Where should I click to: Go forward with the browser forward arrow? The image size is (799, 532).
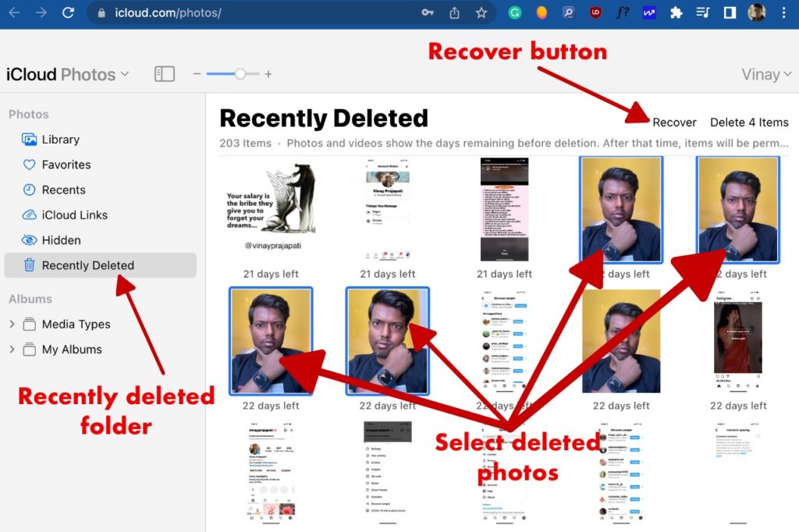[41, 12]
